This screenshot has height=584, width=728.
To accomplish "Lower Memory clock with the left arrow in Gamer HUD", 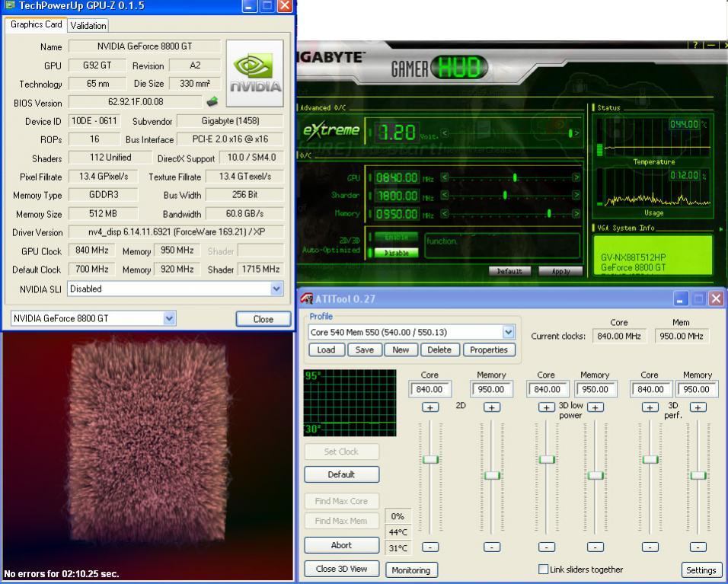I will coord(444,213).
